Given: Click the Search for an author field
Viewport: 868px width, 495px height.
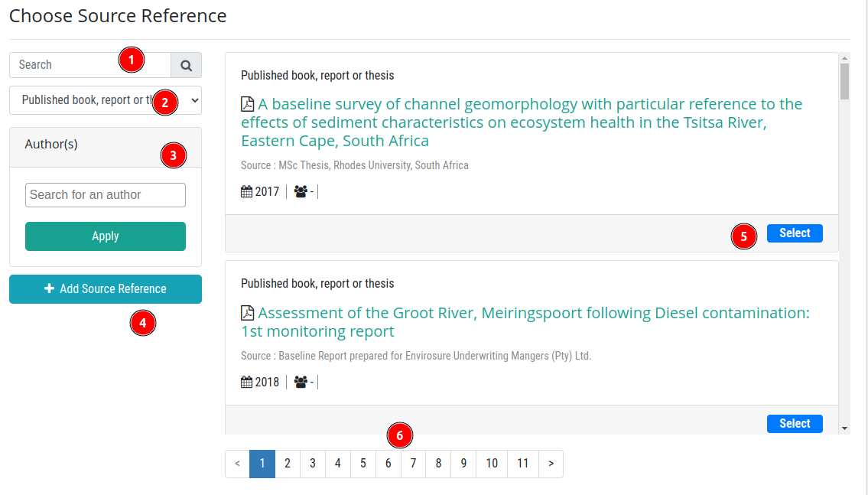Looking at the screenshot, I should [106, 195].
